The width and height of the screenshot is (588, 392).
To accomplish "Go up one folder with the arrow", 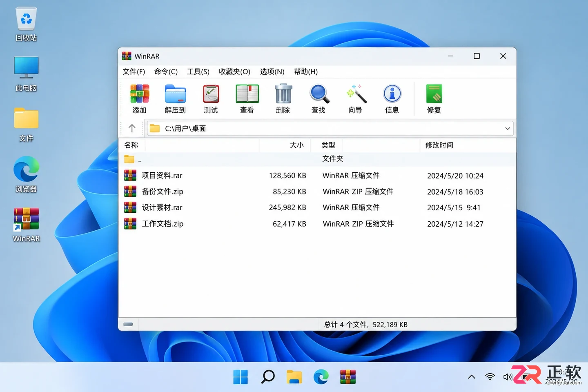I will click(x=132, y=128).
